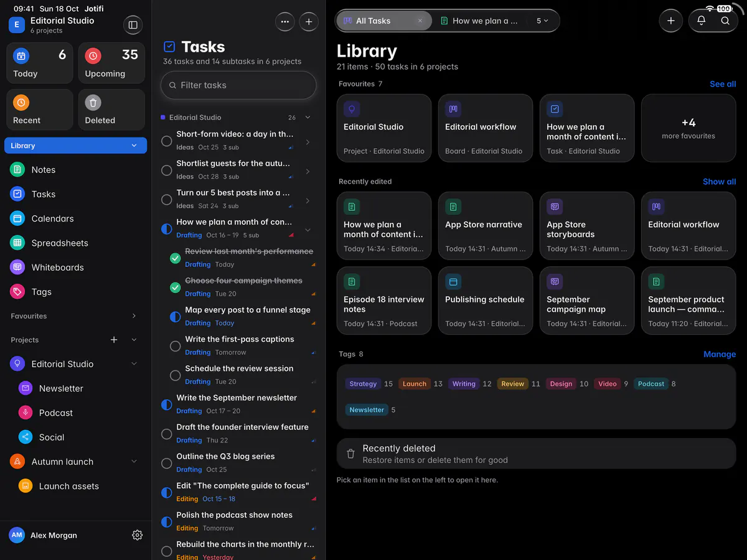Expand the Favourites section chevron
This screenshot has width=747, height=560.
[134, 316]
